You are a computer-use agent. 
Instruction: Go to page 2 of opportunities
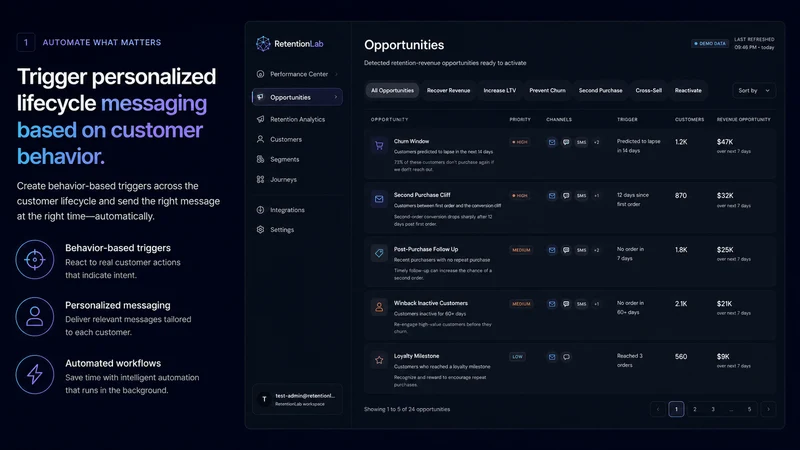pos(694,409)
